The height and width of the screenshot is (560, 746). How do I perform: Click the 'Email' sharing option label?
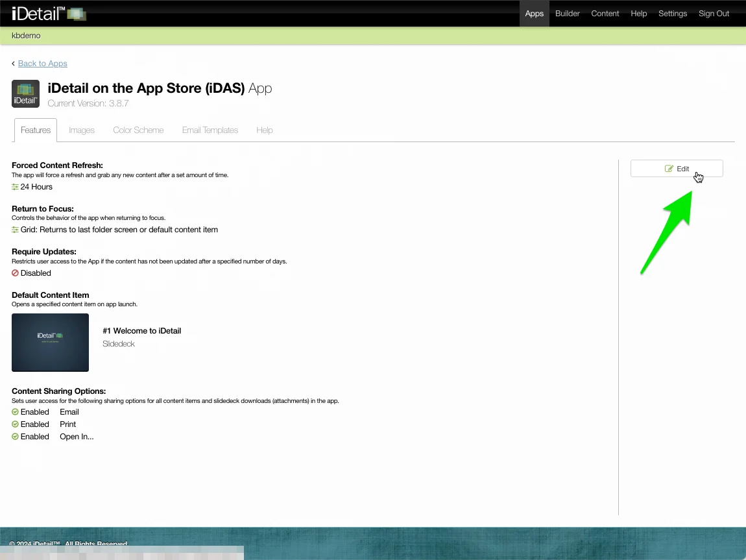coord(69,412)
